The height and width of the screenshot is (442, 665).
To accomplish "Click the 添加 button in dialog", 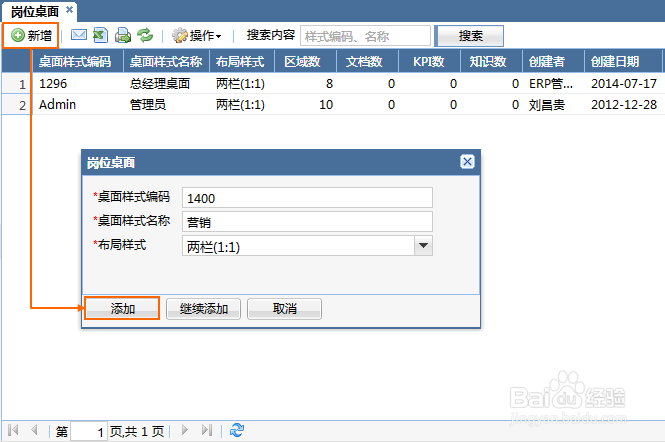I will 122,308.
